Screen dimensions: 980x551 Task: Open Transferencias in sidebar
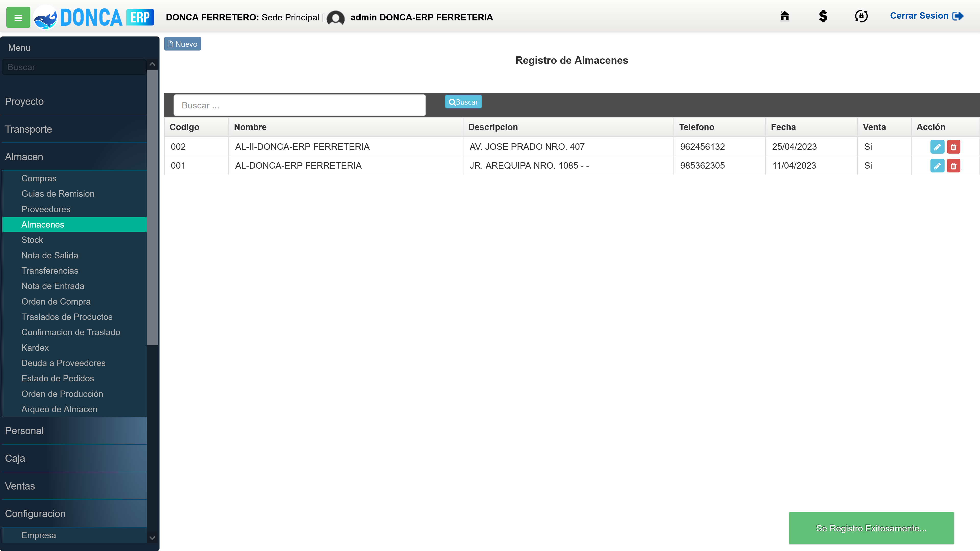[x=74, y=271]
